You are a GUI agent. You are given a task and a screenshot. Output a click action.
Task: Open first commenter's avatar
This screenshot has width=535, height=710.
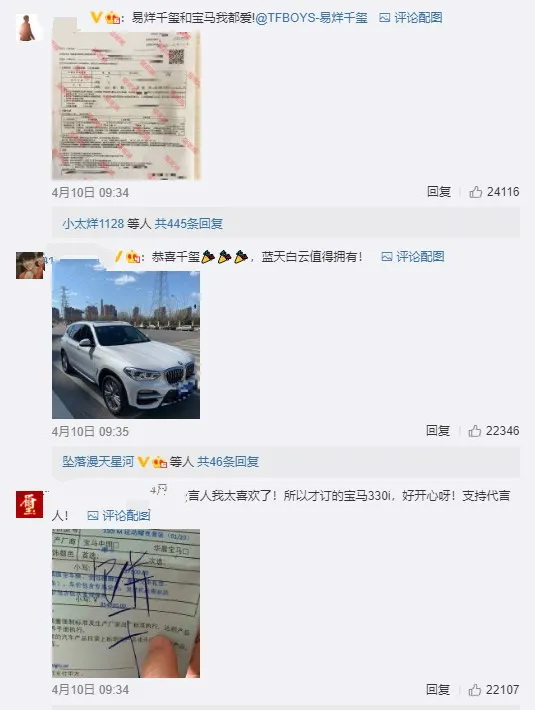29,28
